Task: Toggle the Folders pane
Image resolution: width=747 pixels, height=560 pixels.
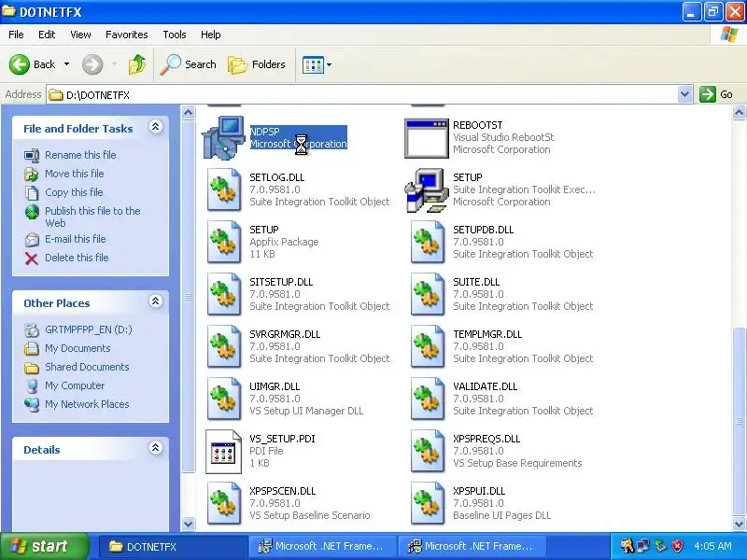Action: pos(257,64)
